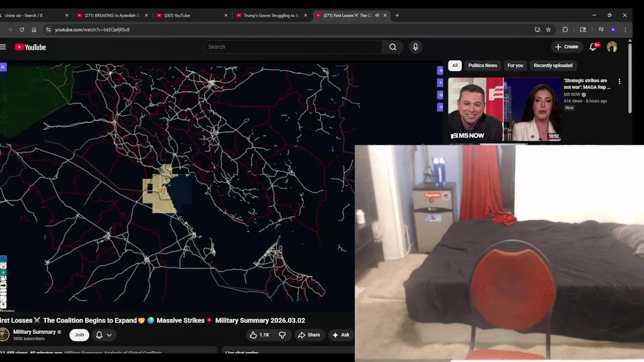The width and height of the screenshot is (644, 362).
Task: Go forward with browser forward arrow
Action: 10,30
